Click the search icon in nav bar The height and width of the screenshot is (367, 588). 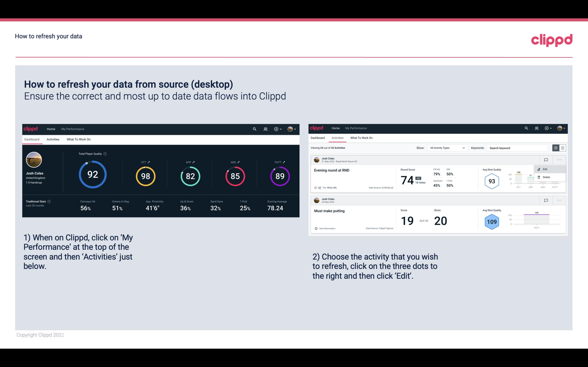(x=254, y=128)
